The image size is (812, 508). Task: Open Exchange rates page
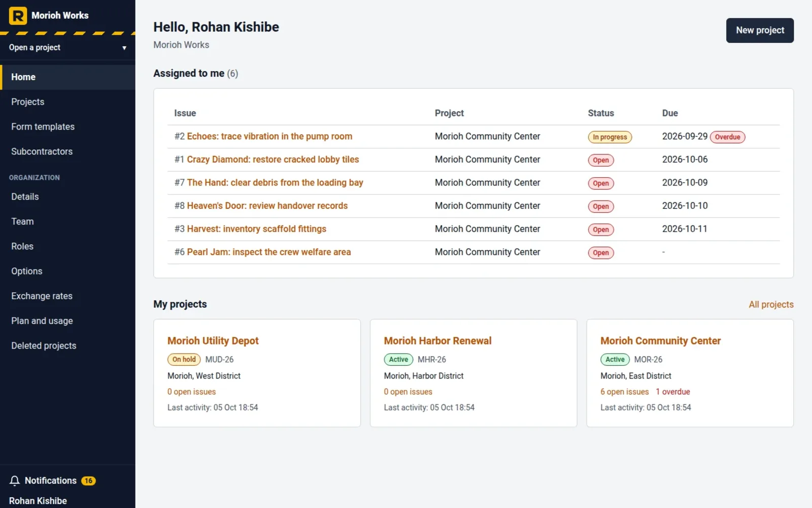[x=67, y=296]
